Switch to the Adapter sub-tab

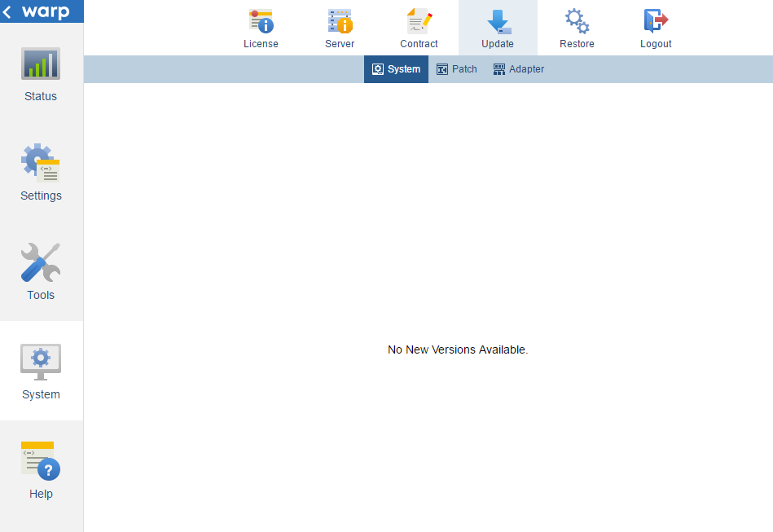[519, 69]
